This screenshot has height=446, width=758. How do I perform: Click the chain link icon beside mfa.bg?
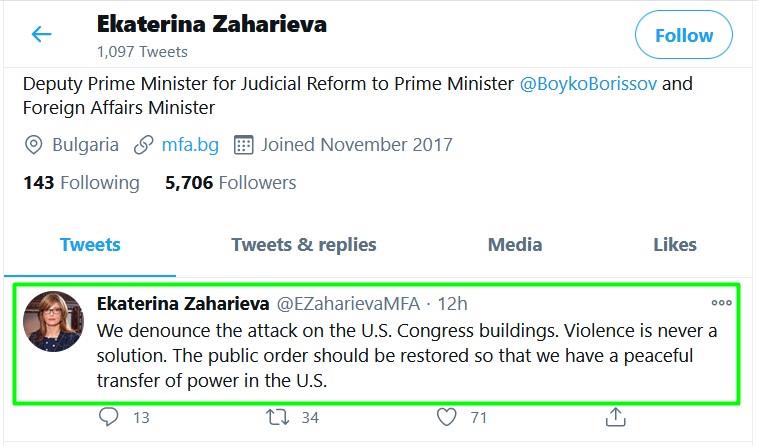pyautogui.click(x=144, y=145)
